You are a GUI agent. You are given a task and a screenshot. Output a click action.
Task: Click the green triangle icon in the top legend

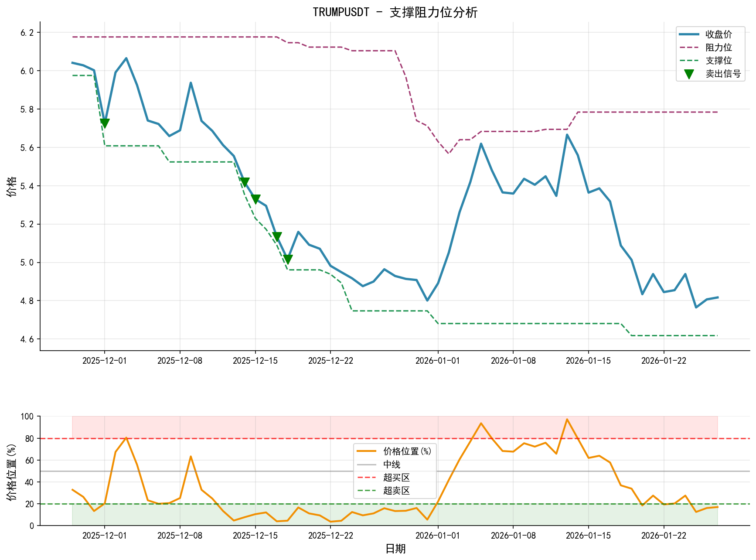click(689, 74)
